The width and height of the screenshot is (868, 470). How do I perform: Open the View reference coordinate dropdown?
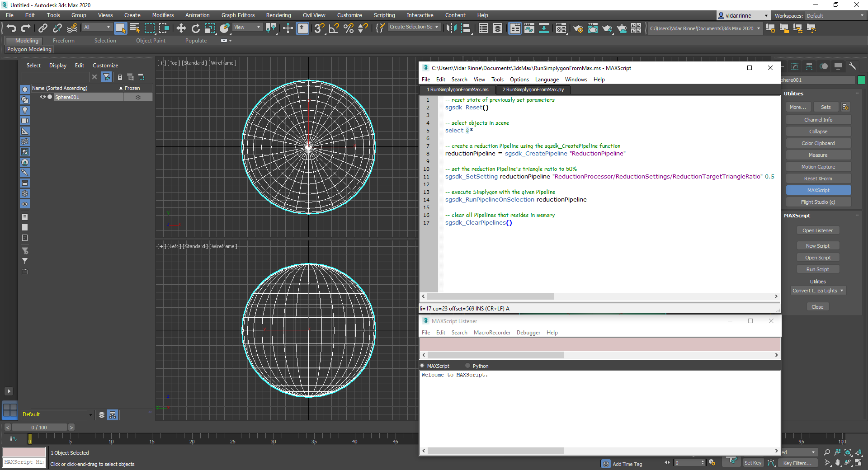coord(247,27)
